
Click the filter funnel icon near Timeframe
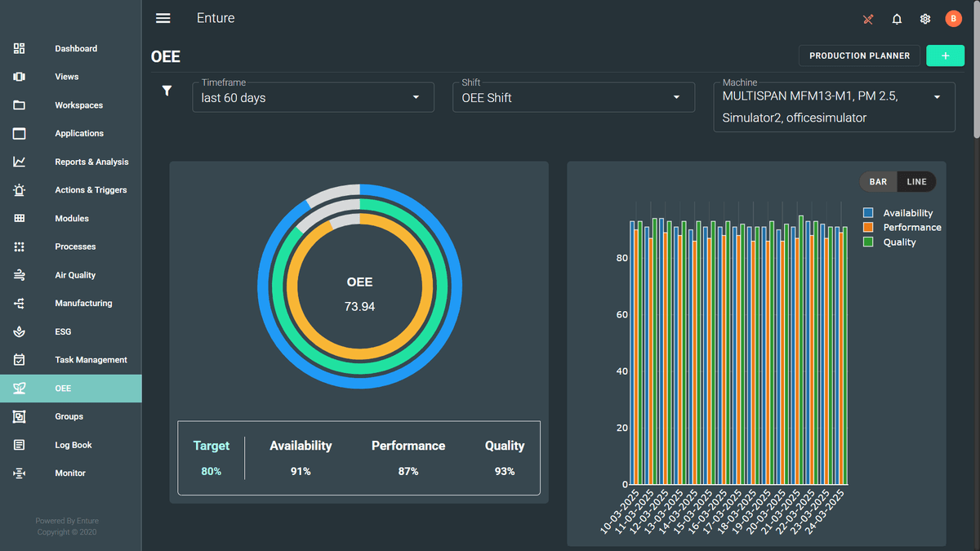(167, 91)
